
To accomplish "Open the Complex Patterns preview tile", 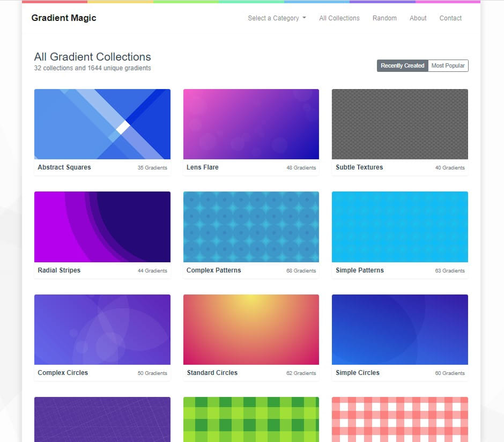I will pos(251,226).
